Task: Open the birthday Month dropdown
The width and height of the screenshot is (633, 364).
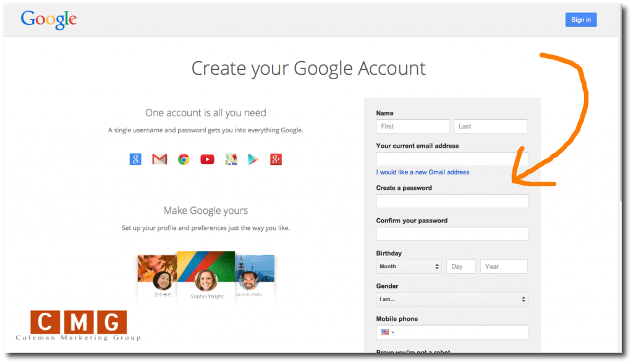Action: click(409, 266)
